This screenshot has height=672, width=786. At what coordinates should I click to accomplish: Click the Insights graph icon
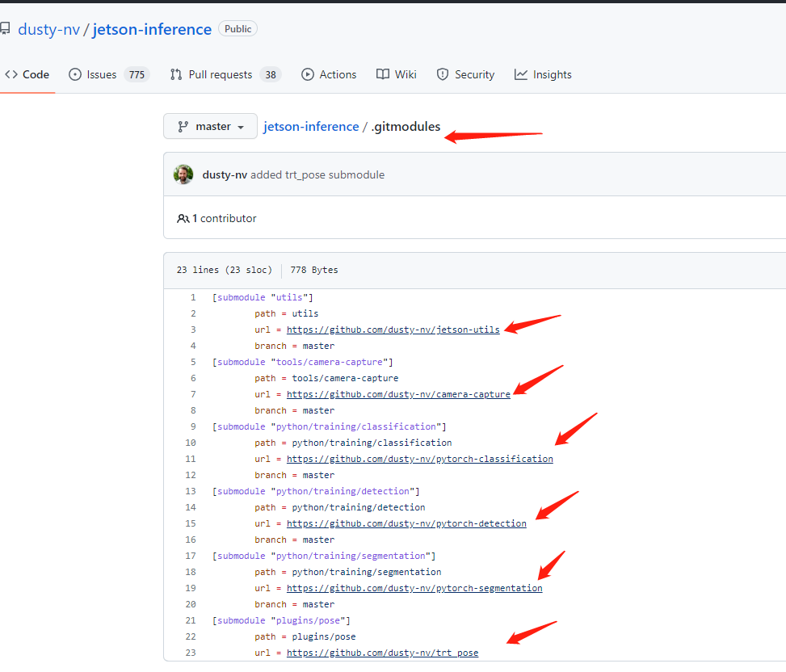pos(521,74)
